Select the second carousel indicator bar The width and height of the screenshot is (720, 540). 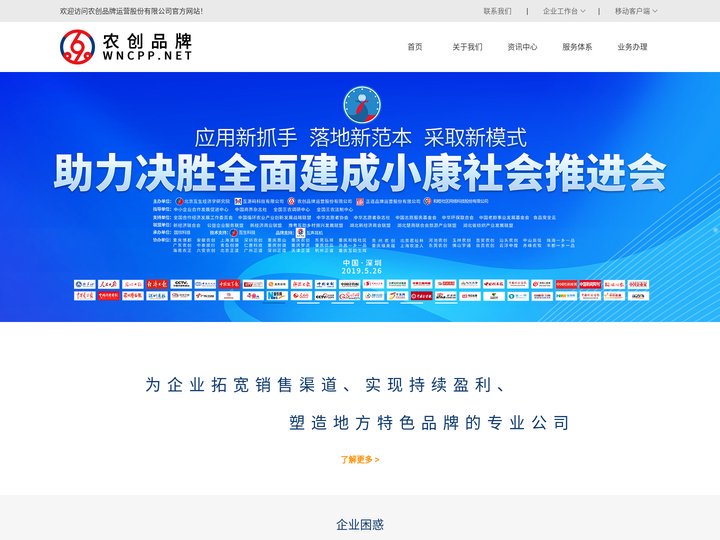point(308,303)
